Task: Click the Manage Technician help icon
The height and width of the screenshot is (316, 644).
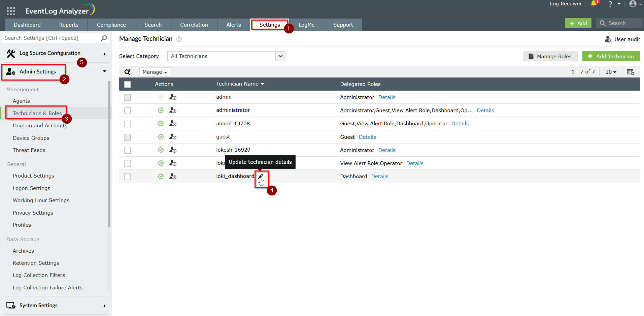Action: 179,39
